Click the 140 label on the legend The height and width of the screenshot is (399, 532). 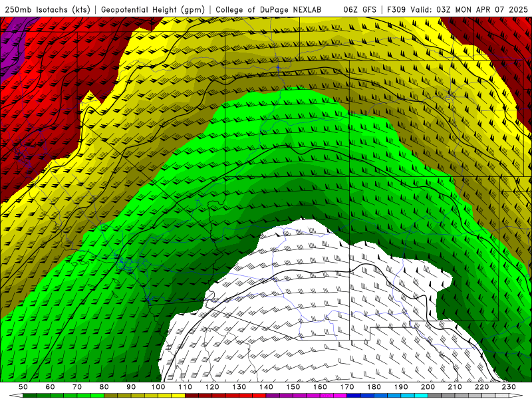[266, 387]
